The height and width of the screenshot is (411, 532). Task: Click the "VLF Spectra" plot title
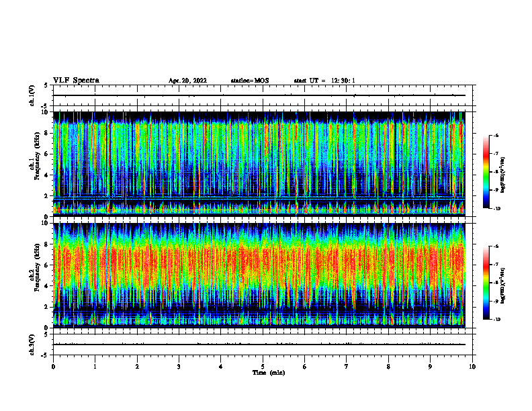point(76,81)
